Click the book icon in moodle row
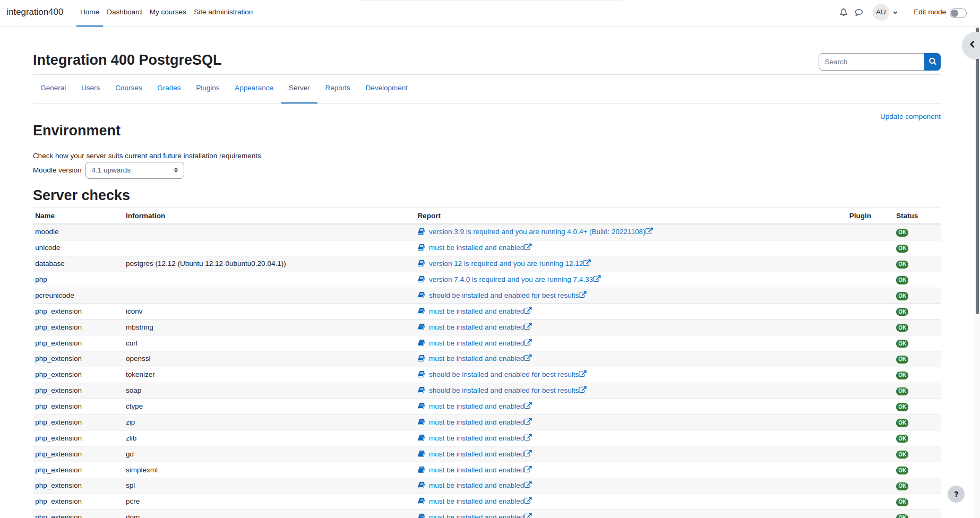 (x=421, y=231)
